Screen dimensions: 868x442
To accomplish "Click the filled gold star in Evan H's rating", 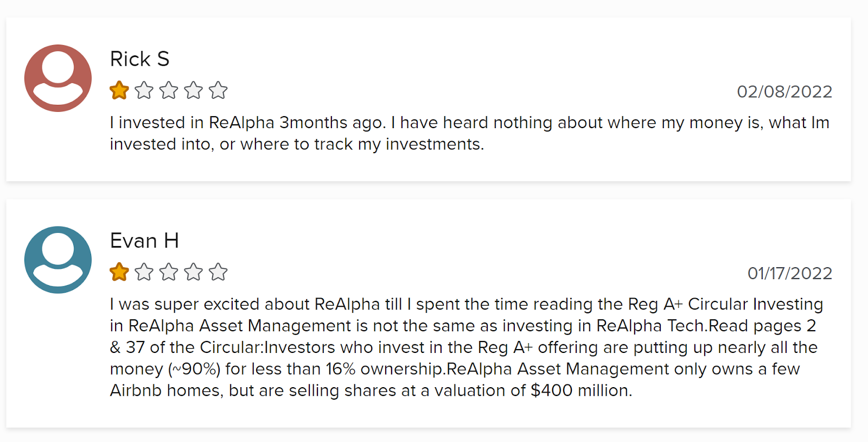I will (119, 272).
